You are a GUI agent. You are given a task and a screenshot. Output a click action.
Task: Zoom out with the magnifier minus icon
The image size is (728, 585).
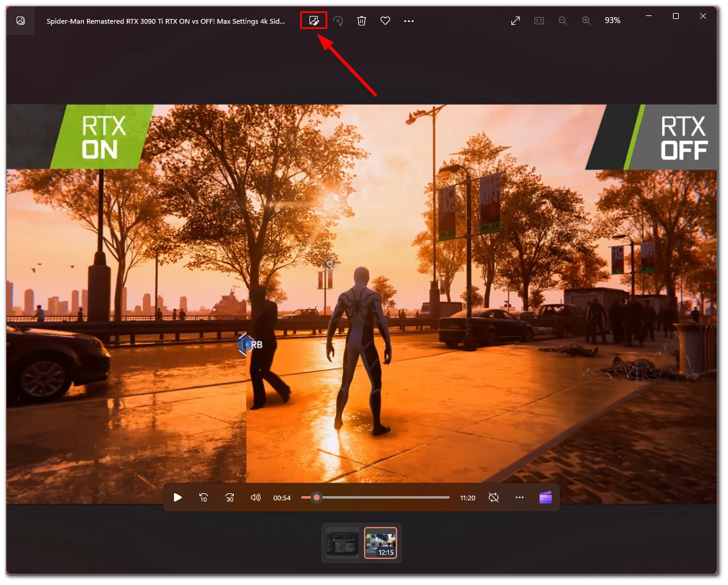coord(563,21)
